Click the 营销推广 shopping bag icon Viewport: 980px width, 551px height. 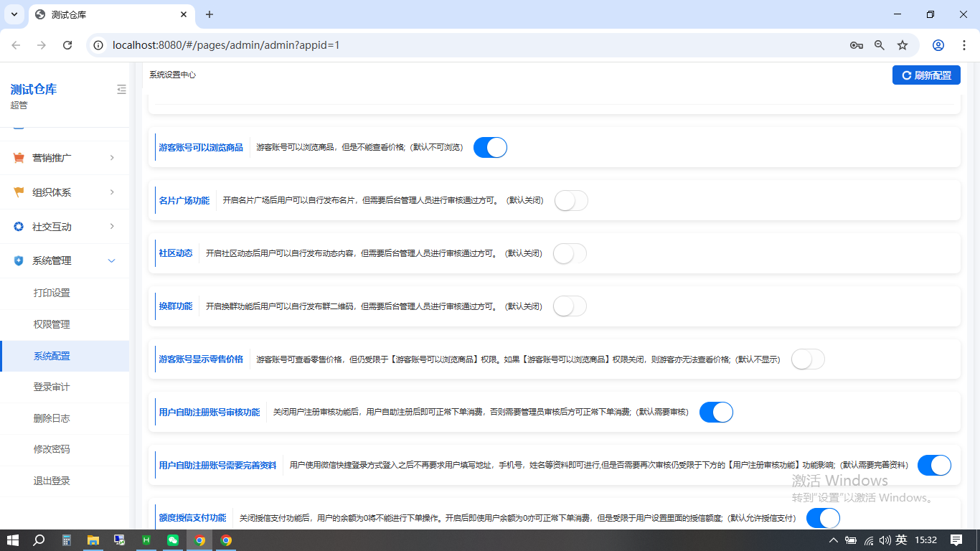point(19,158)
